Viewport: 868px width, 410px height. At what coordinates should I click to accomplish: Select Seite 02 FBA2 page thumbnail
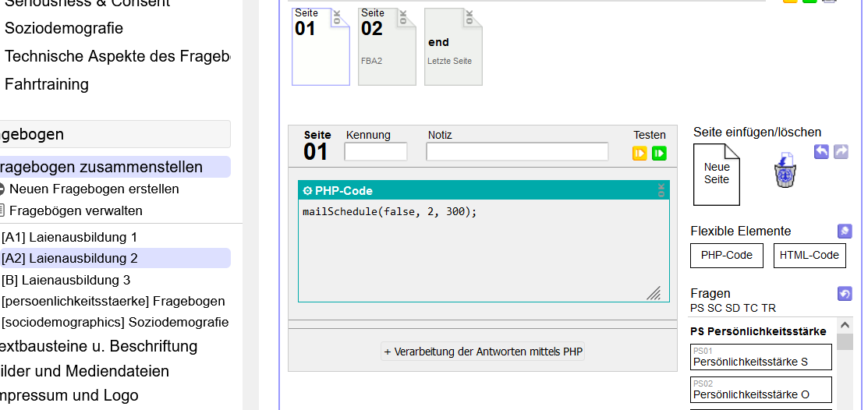(x=387, y=47)
